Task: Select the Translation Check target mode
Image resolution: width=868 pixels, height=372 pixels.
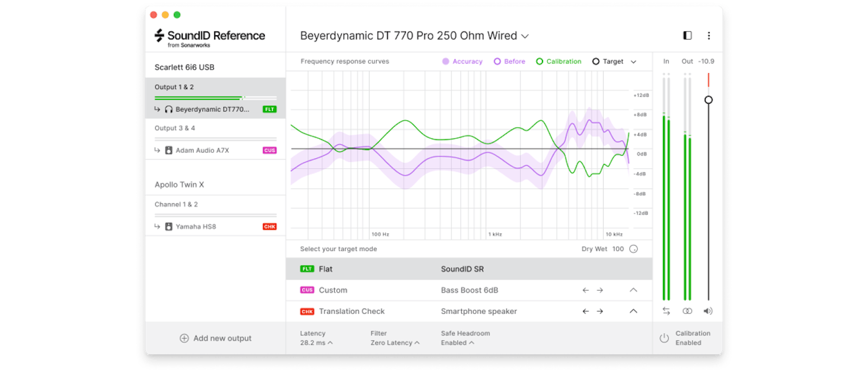Action: [x=351, y=311]
